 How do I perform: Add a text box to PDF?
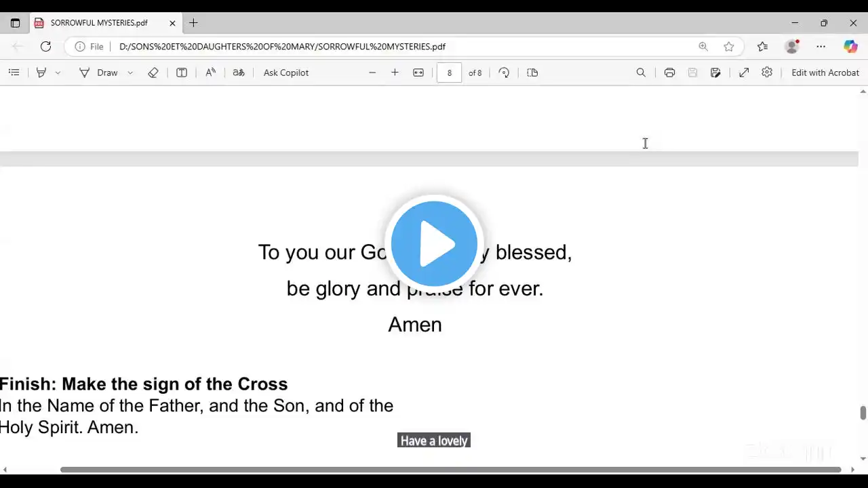coord(182,73)
